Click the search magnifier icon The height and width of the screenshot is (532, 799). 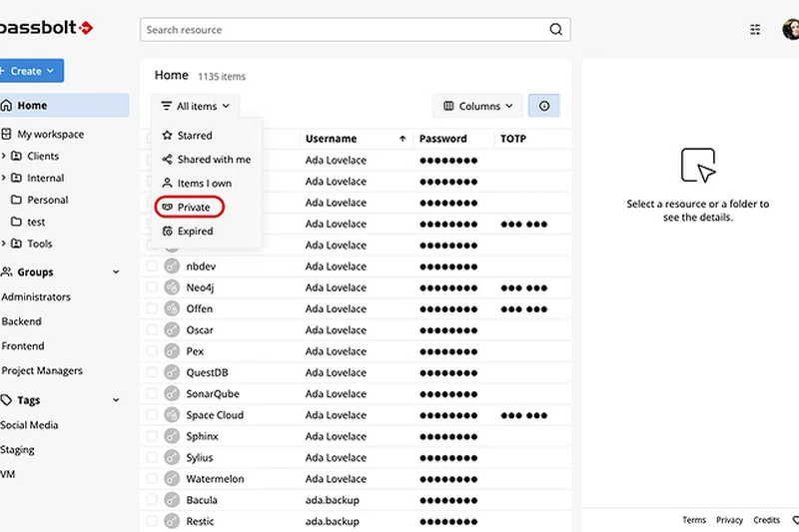point(556,30)
